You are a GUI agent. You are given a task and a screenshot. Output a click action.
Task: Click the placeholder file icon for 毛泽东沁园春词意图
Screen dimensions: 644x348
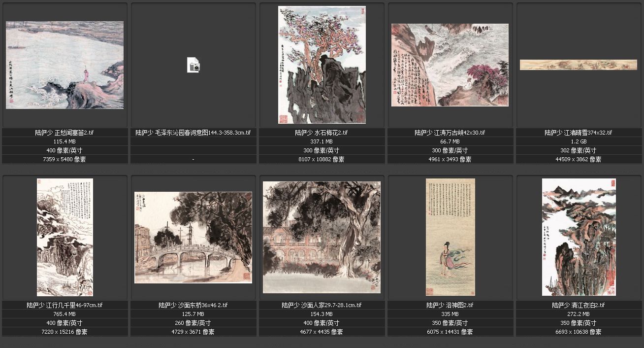193,65
